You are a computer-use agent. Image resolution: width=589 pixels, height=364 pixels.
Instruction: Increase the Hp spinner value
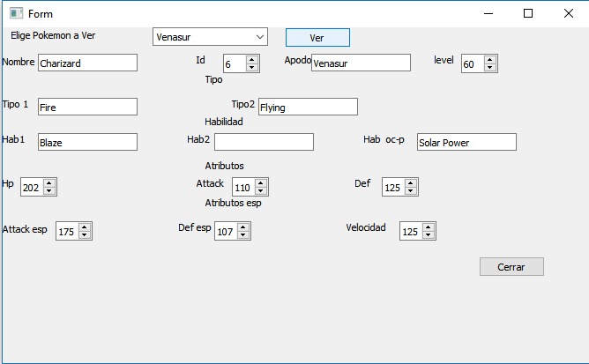pyautogui.click(x=49, y=183)
